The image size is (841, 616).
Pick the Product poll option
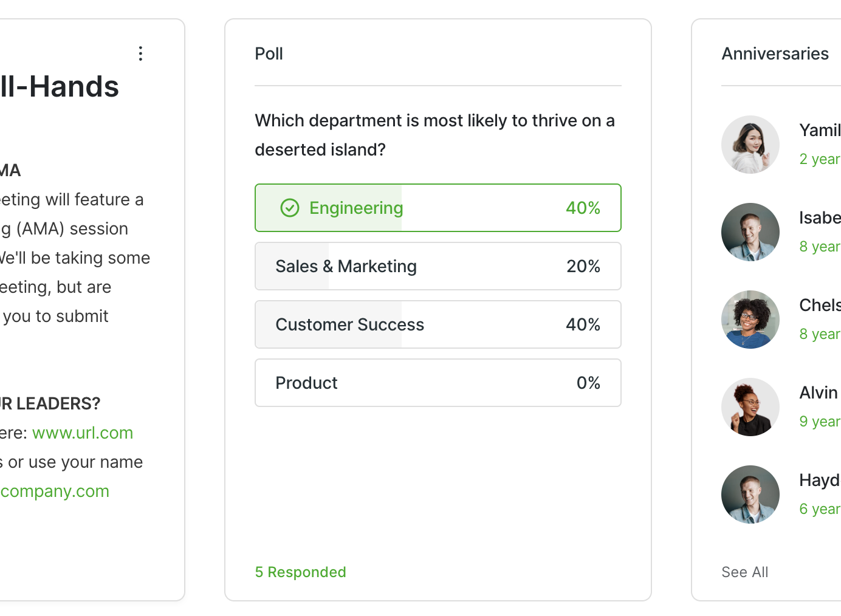tap(438, 383)
